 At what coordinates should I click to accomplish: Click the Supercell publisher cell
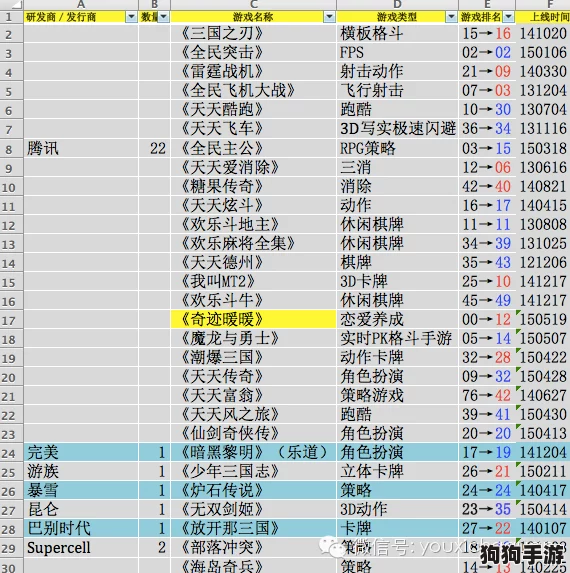81,548
